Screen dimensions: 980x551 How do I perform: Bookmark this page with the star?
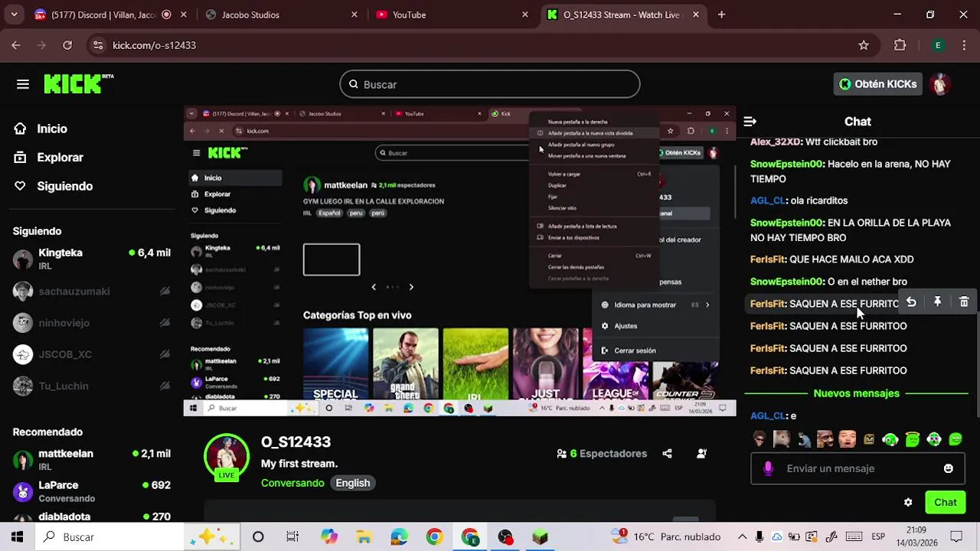[x=864, y=45]
